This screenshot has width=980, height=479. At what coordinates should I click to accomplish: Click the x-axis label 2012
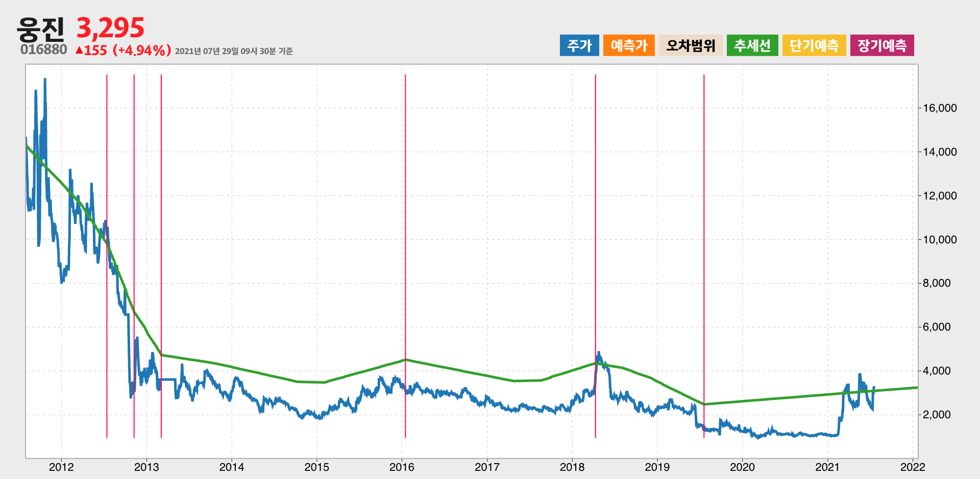point(61,467)
